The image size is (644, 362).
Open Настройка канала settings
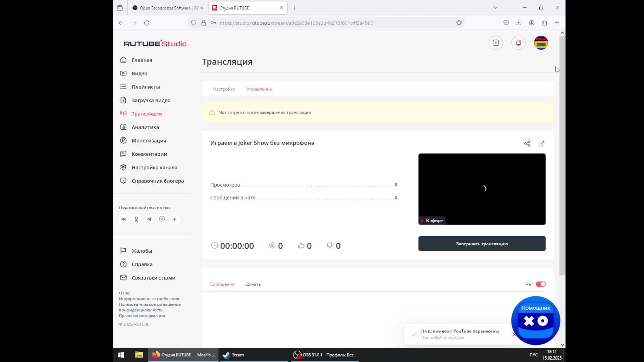pyautogui.click(x=149, y=167)
